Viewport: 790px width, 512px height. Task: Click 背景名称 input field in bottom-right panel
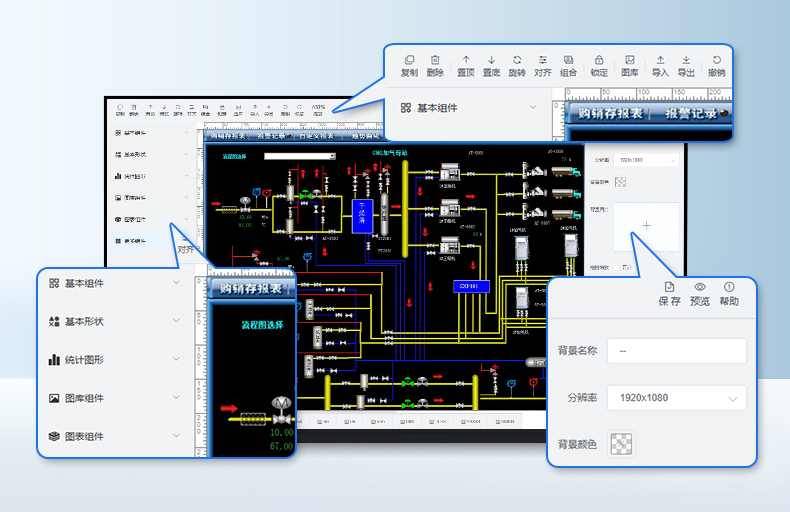coord(677,351)
